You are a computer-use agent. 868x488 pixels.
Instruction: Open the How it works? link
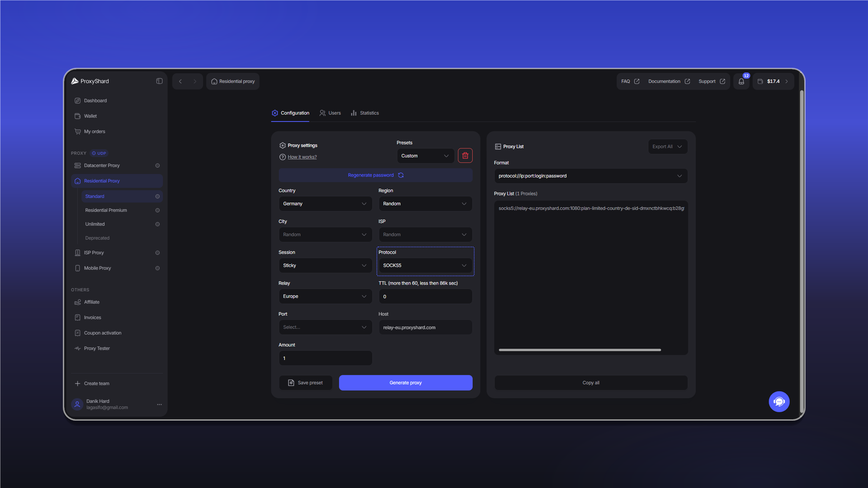click(x=302, y=157)
